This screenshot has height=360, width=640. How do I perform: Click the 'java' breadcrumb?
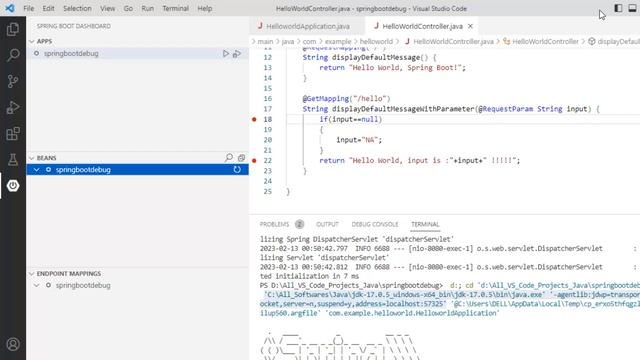tap(288, 42)
